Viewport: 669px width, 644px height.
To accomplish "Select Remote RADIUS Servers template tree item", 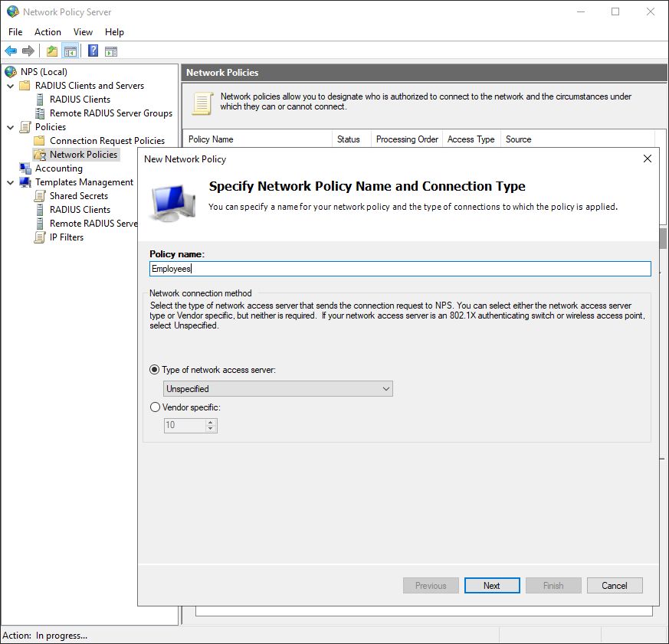I will (93, 224).
